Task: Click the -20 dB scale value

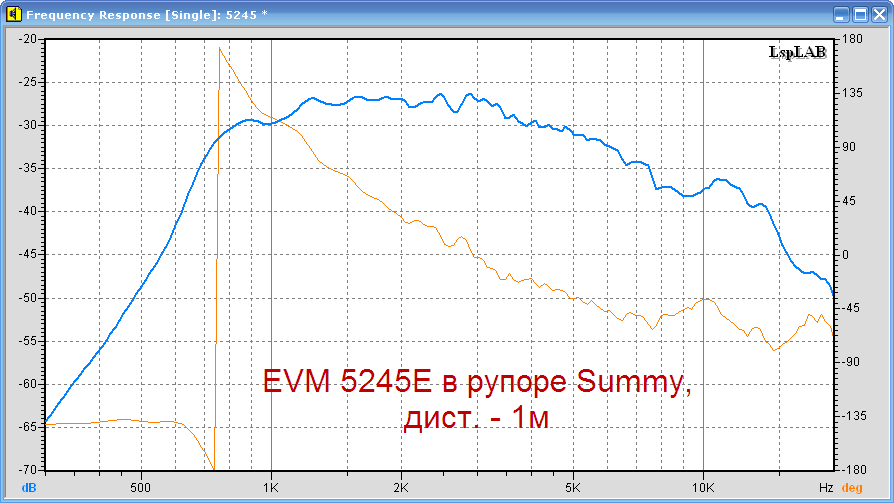Action: pyautogui.click(x=27, y=39)
